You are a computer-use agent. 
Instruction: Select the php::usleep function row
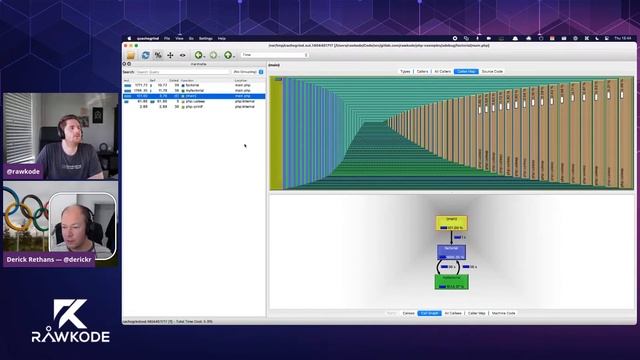click(194, 101)
